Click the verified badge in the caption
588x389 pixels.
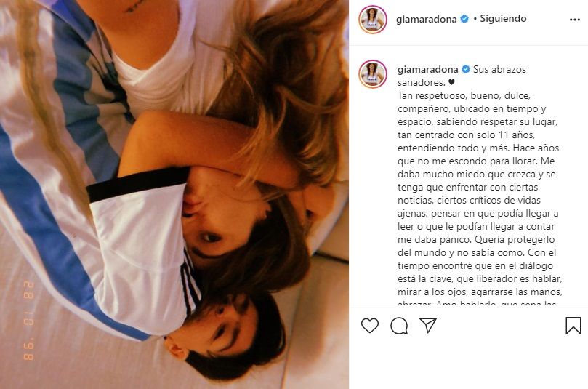(x=466, y=69)
